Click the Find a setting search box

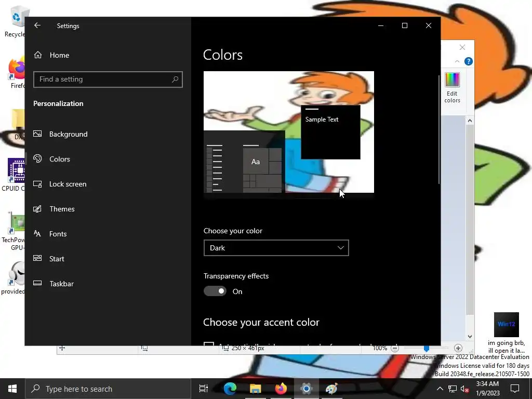108,79
